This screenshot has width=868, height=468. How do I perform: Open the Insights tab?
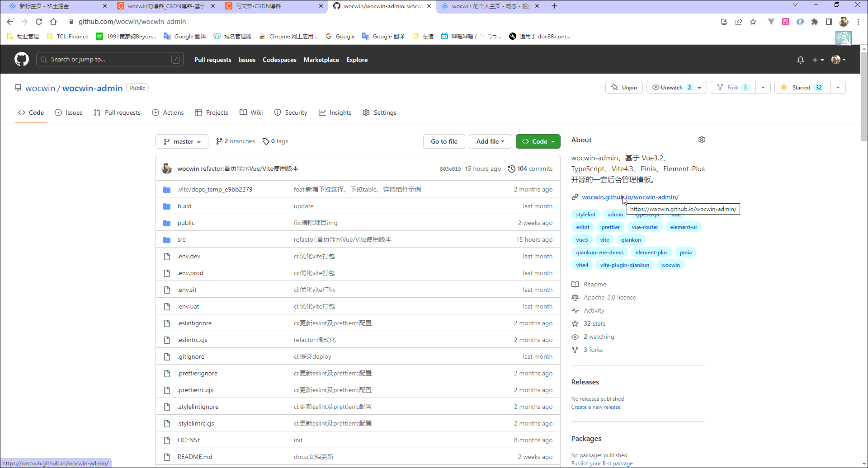pos(335,112)
